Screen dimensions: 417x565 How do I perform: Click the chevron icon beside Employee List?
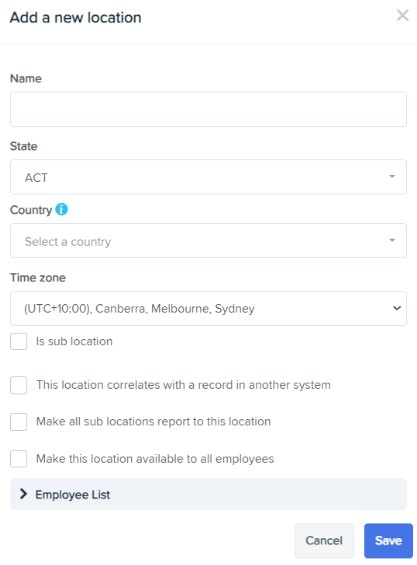tap(23, 494)
